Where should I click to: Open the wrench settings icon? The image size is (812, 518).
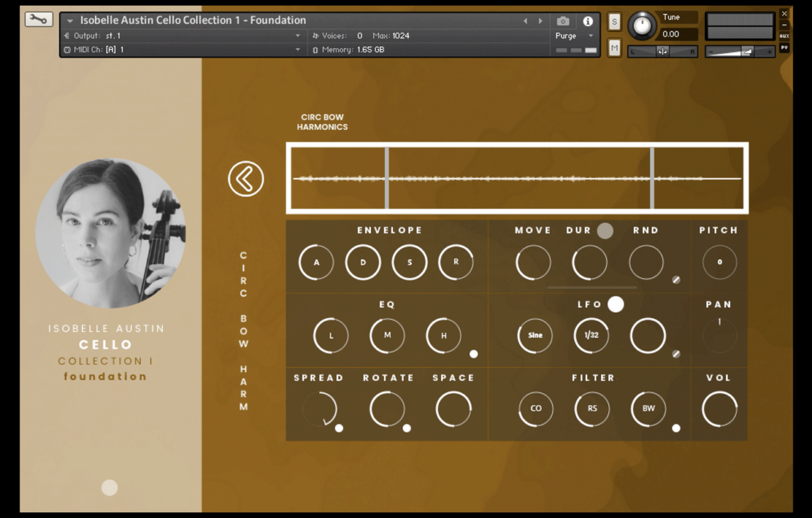[39, 19]
